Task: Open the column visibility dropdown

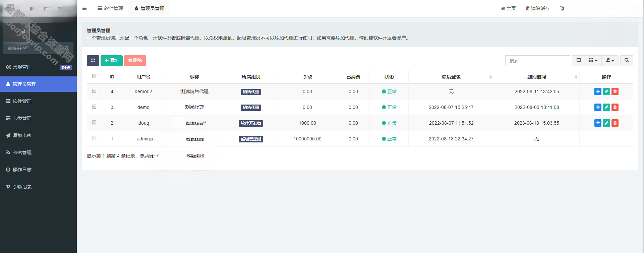Action: 593,61
